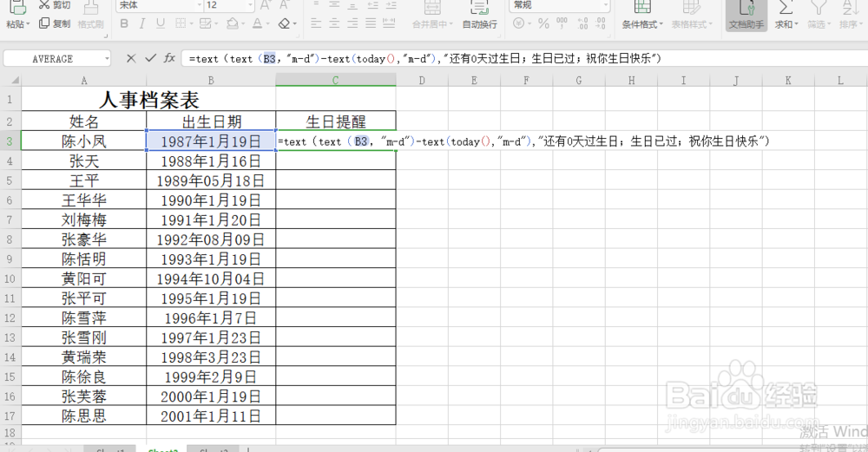Click the fill color bucket icon
868x452 pixels.
pyautogui.click(x=233, y=23)
